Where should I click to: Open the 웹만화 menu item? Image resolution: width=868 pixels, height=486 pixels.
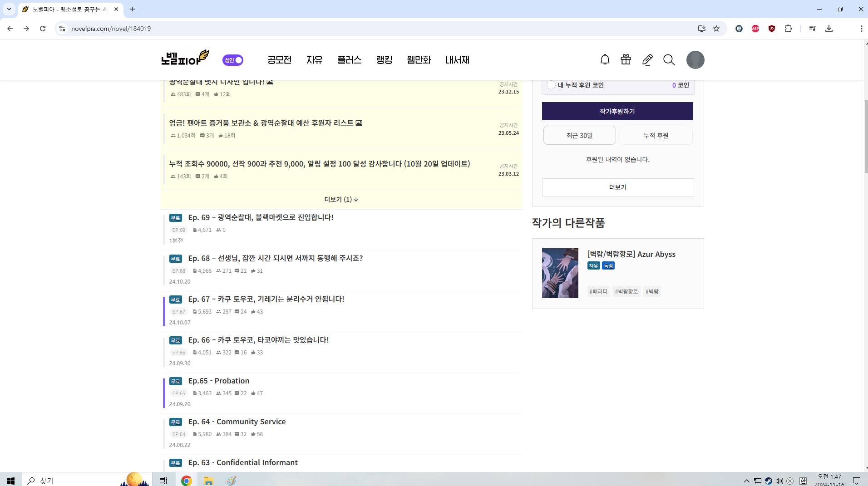point(419,60)
